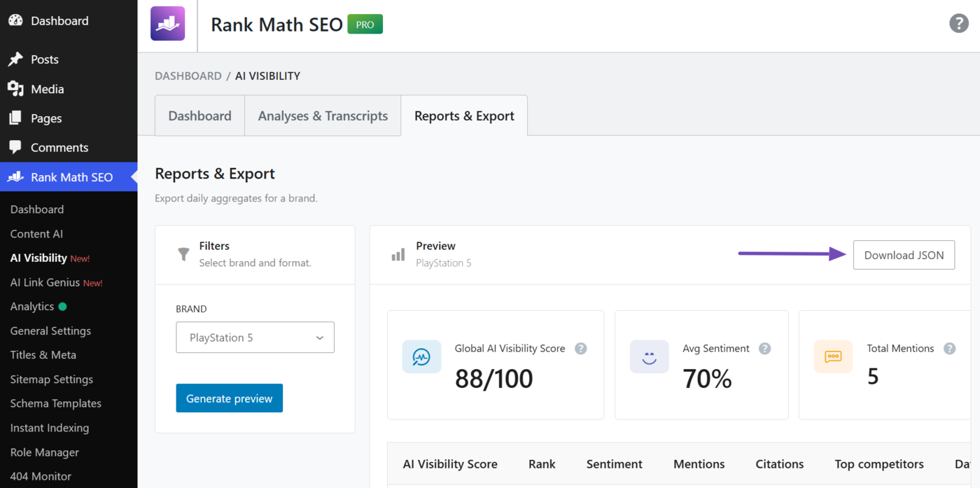Click the Mentions column header
Viewport: 980px width, 488px height.
tap(699, 464)
